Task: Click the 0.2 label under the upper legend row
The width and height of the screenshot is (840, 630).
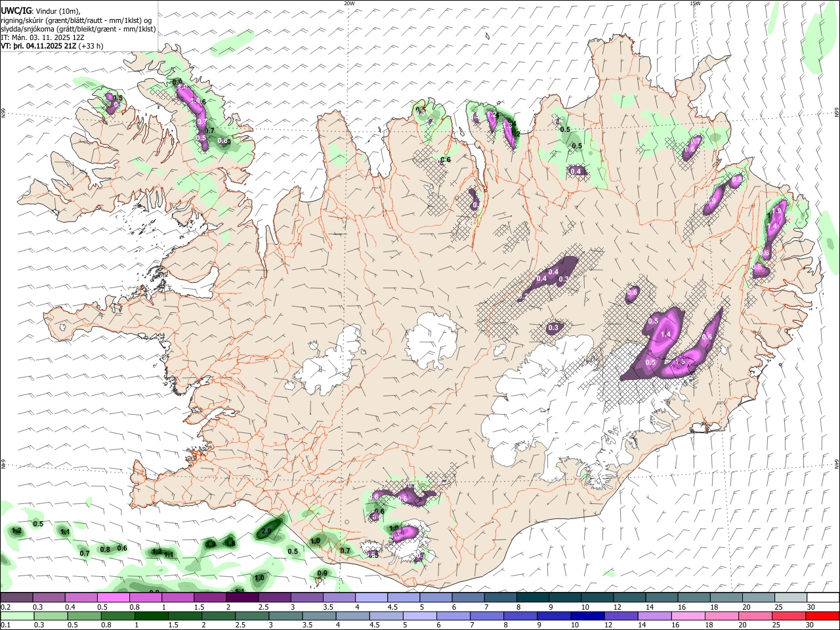Action: 6,607
